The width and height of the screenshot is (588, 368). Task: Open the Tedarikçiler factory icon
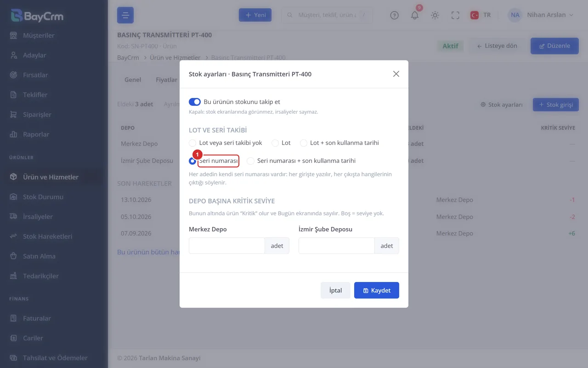[14, 276]
